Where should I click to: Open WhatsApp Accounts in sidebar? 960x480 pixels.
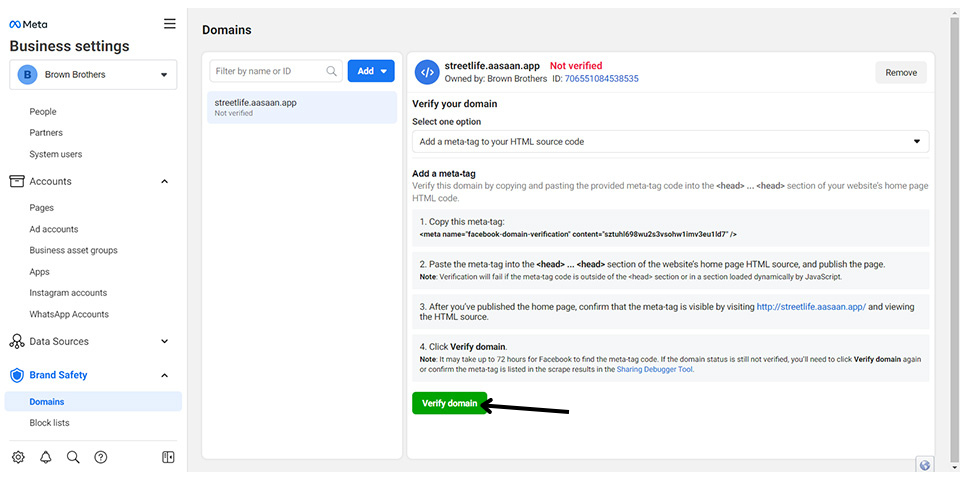(x=69, y=314)
